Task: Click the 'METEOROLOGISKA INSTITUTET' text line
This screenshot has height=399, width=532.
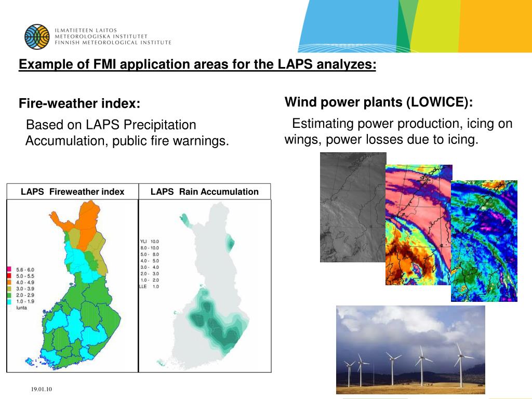Action: (101, 36)
